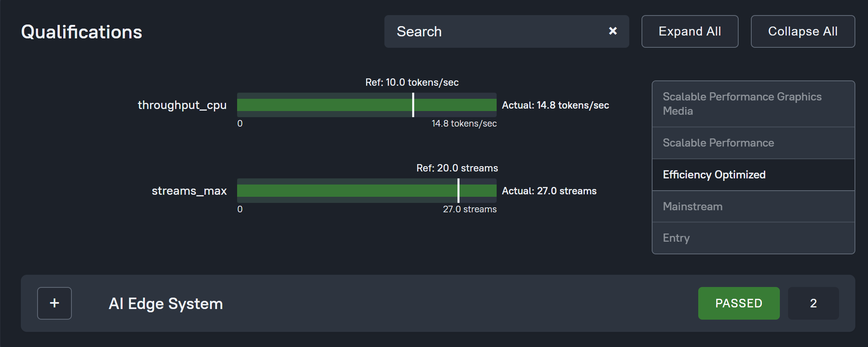Expand the AI Edge System row
Image resolution: width=868 pixels, height=347 pixels.
click(x=54, y=303)
